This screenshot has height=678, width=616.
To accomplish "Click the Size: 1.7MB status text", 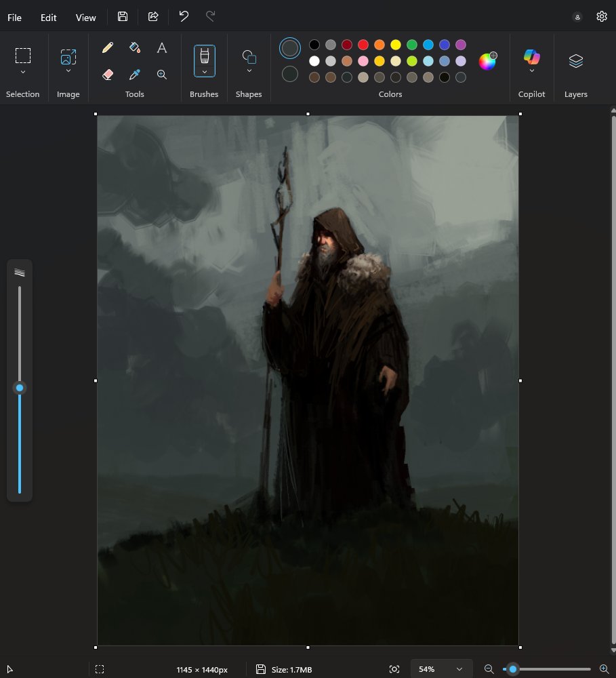I will coord(292,670).
